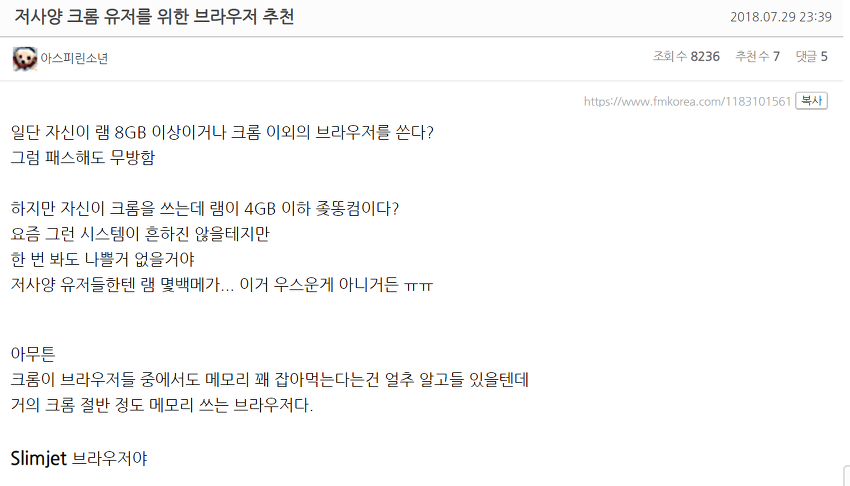Image resolution: width=850 pixels, height=486 pixels.
Task: Open the 아스피린소년 author profile
Action: pyautogui.click(x=74, y=58)
